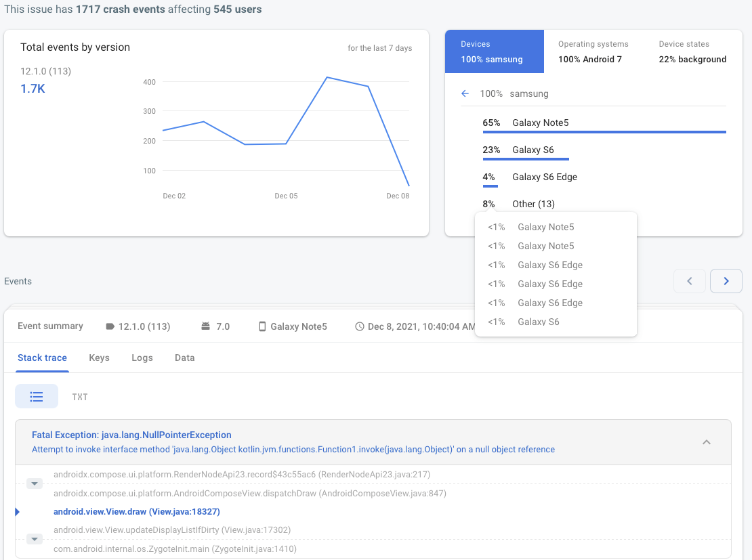Click the phone icon next to Galaxy Note5
Screen dimensions: 752x560
pos(262,326)
